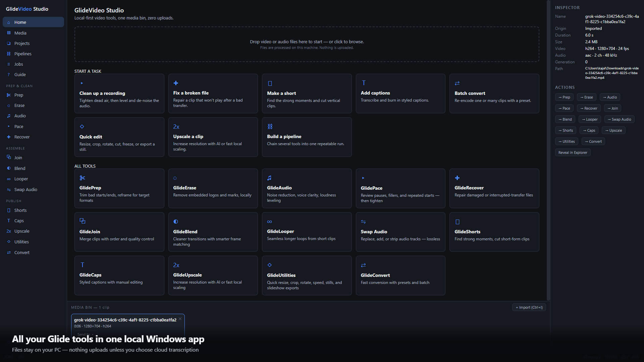Send clip to Prep from inspector actions
Viewport: 644px width, 362px height.
[564, 97]
